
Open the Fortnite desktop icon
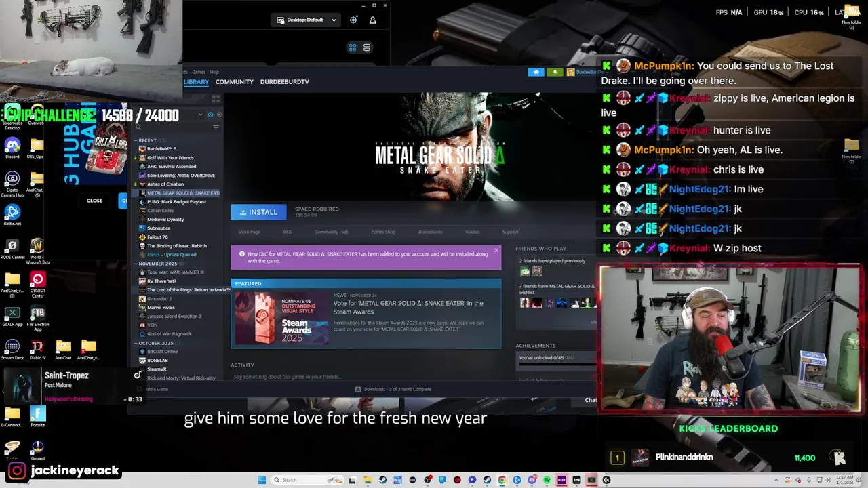37,416
